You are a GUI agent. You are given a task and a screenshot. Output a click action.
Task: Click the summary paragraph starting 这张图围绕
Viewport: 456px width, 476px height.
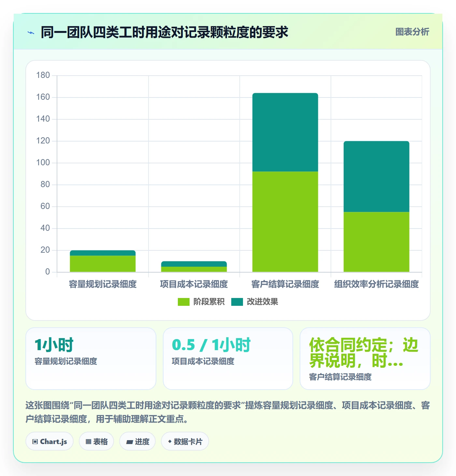(x=228, y=412)
